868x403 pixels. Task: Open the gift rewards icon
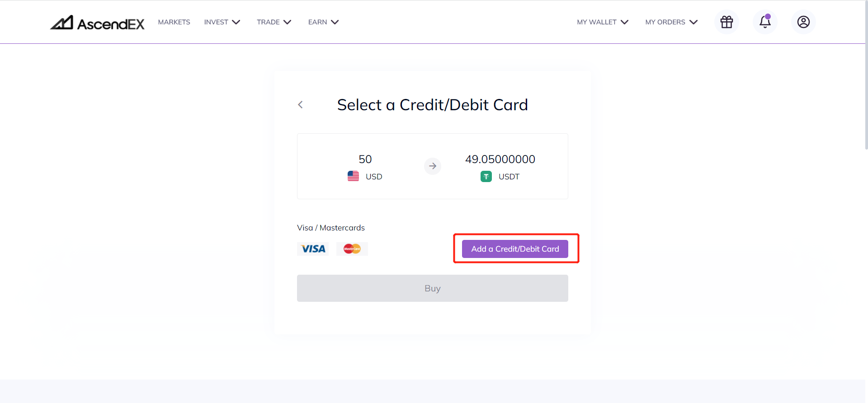[x=726, y=22]
